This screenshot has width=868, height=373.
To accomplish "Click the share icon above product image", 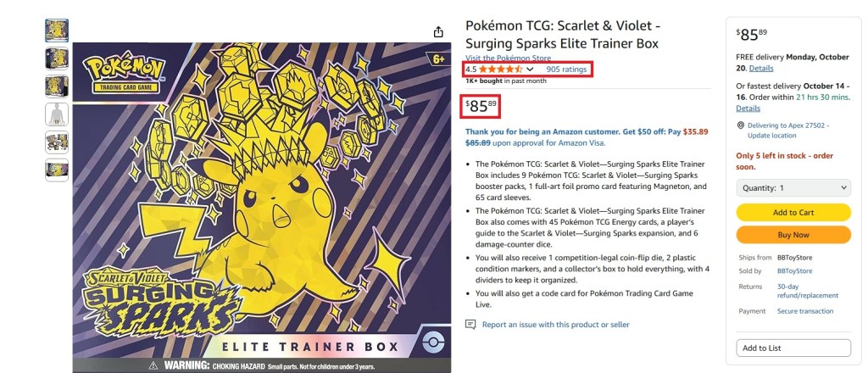I will [438, 31].
